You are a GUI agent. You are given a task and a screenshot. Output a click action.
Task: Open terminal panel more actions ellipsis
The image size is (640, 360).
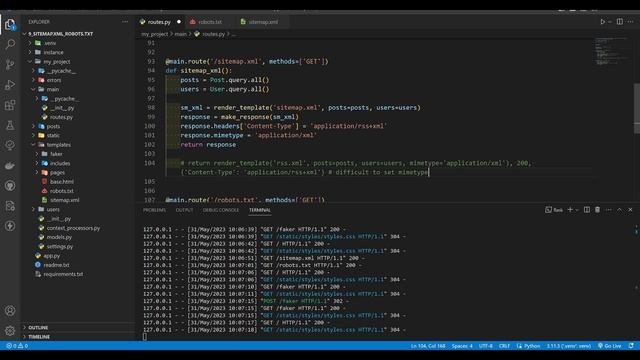pyautogui.click(x=609, y=210)
